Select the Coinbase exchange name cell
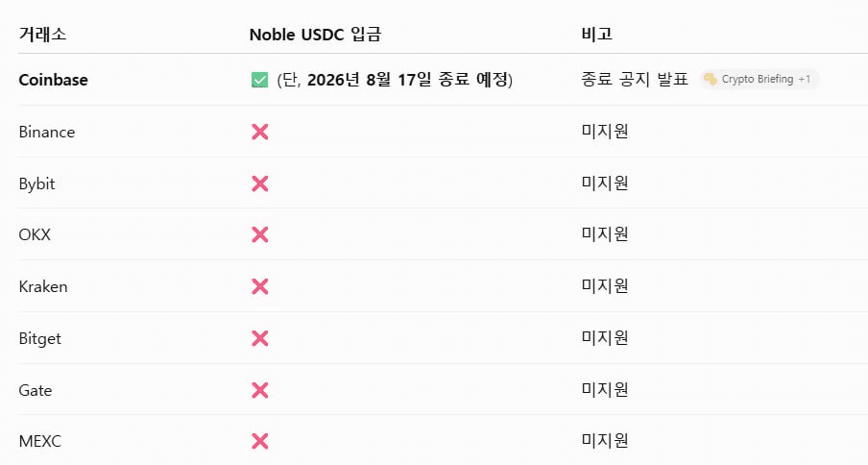Screen dimensions: 868x465 point(53,80)
